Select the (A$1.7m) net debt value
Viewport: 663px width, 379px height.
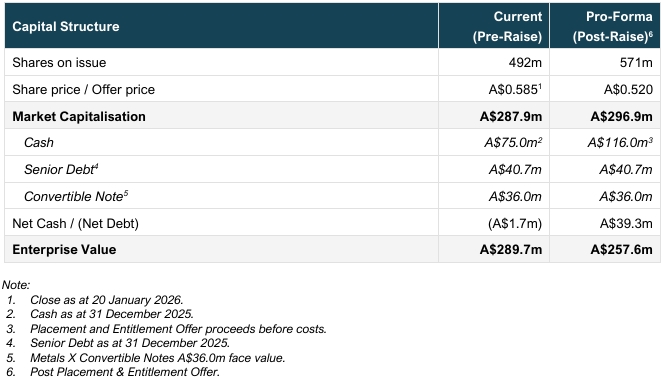[x=515, y=223]
